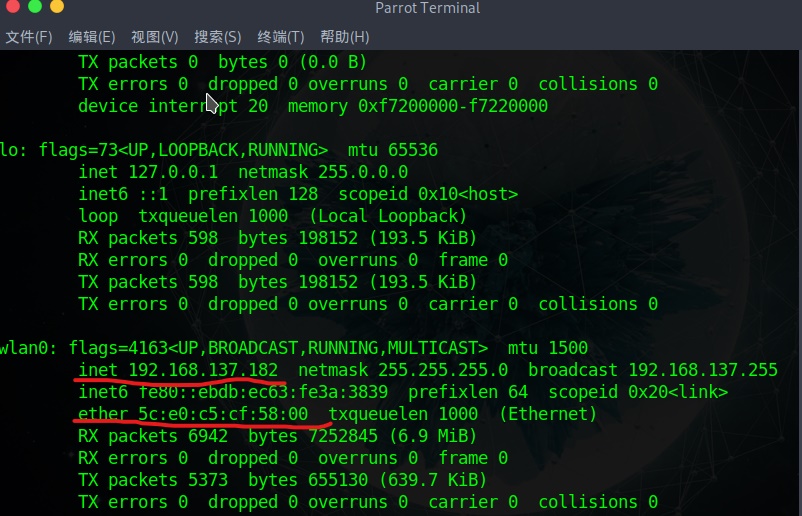Click the wlan0: interface name
The width and height of the screenshot is (802, 516).
[x=29, y=348]
